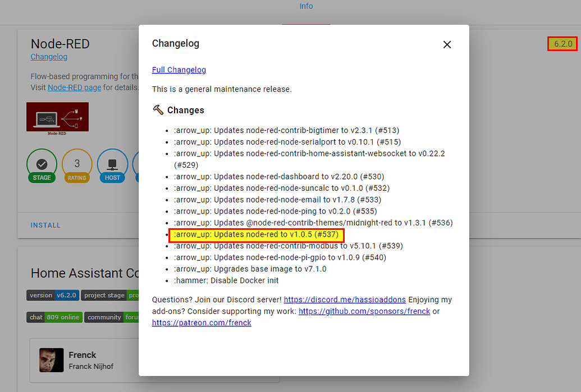The width and height of the screenshot is (581, 392).
Task: Click the Node-RED logo thumbnail
Action: pos(57,118)
